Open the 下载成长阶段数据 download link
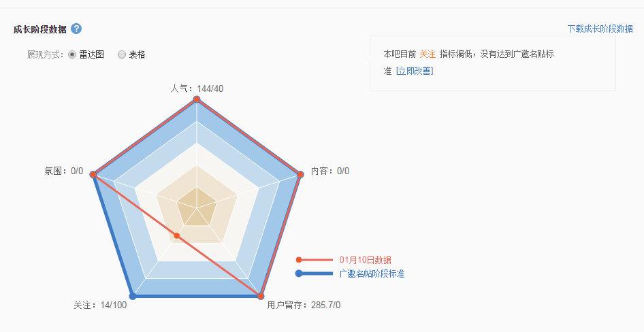Image resolution: width=644 pixels, height=332 pixels. tap(600, 29)
